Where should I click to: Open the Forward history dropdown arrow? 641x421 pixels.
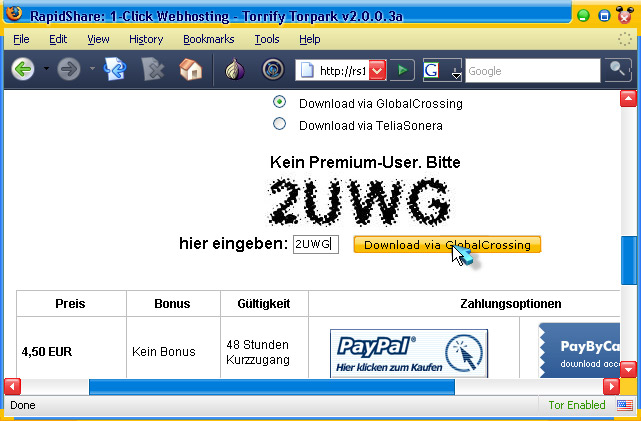92,69
